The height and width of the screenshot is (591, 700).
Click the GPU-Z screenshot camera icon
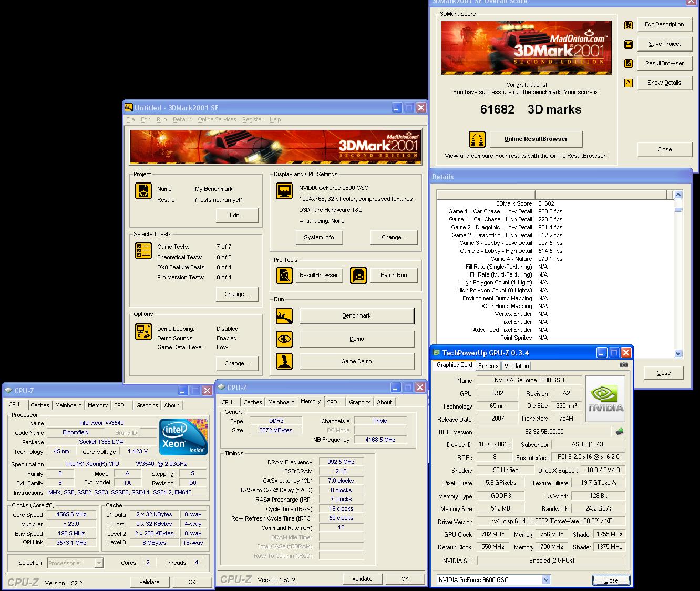pos(623,364)
